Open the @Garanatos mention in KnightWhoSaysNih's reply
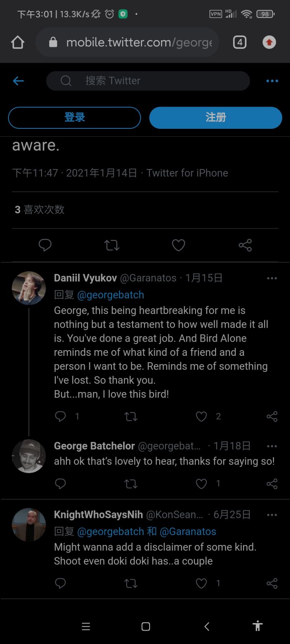Image resolution: width=290 pixels, height=644 pixels. [x=188, y=532]
